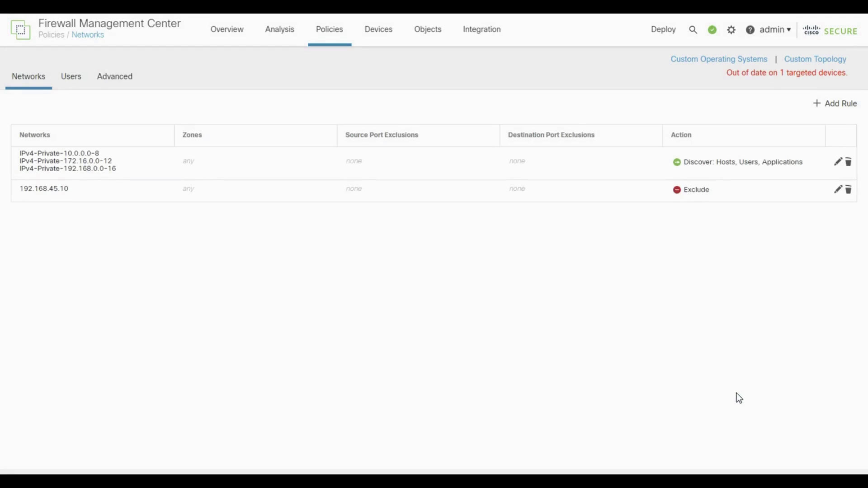Open Custom Operating Systems link
Viewport: 868px width, 488px height.
pos(719,59)
